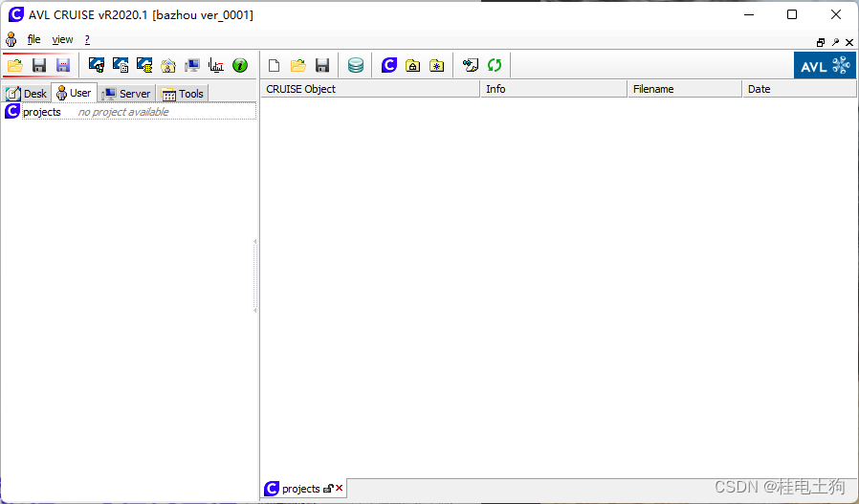Click the computer monitor toolbar icon
This screenshot has width=859, height=504.
point(192,66)
